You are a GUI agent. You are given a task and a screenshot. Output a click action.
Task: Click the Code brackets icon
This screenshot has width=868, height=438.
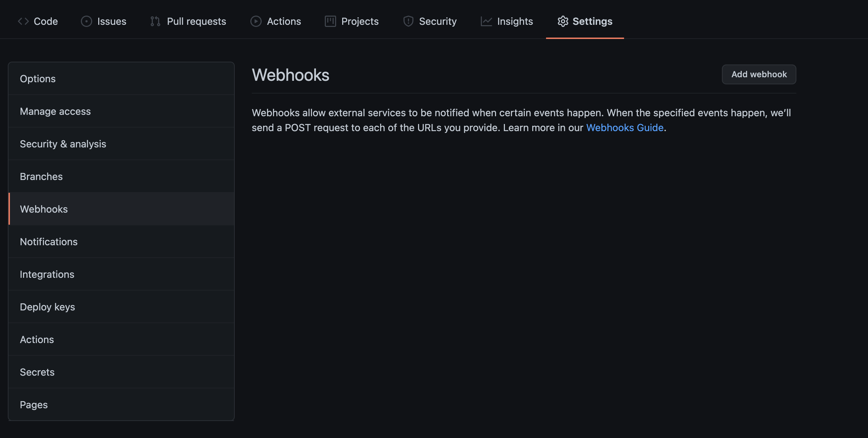[x=23, y=21]
